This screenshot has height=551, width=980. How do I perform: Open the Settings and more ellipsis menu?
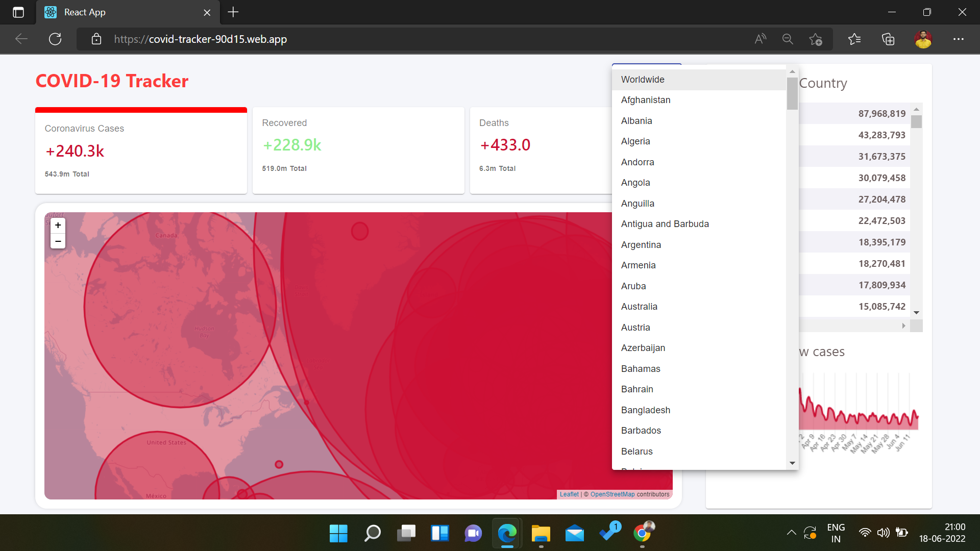(959, 39)
